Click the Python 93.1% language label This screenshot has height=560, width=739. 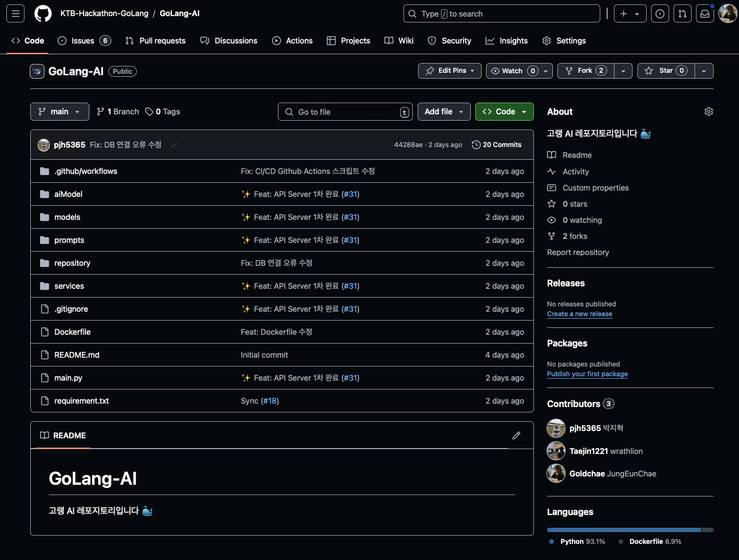coord(577,541)
